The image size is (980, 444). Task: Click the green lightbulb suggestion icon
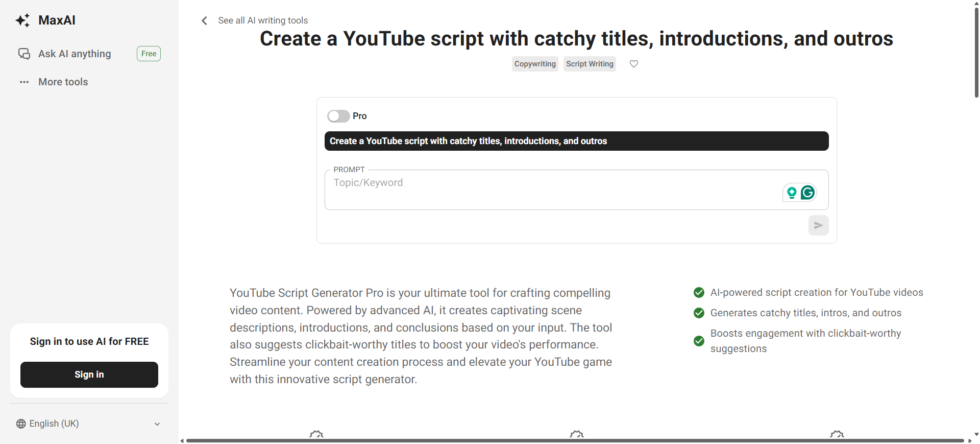coord(791,193)
